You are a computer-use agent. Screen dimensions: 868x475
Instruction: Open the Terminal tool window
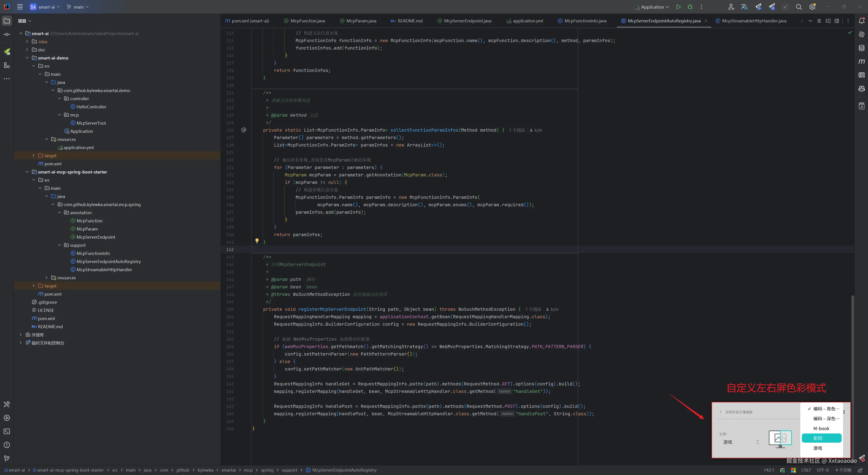[x=7, y=431]
